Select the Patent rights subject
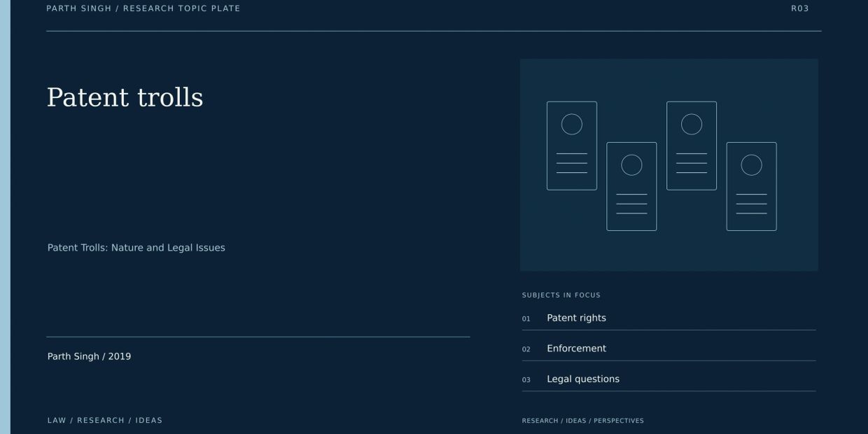Screen dimensions: 868x434 668,318
